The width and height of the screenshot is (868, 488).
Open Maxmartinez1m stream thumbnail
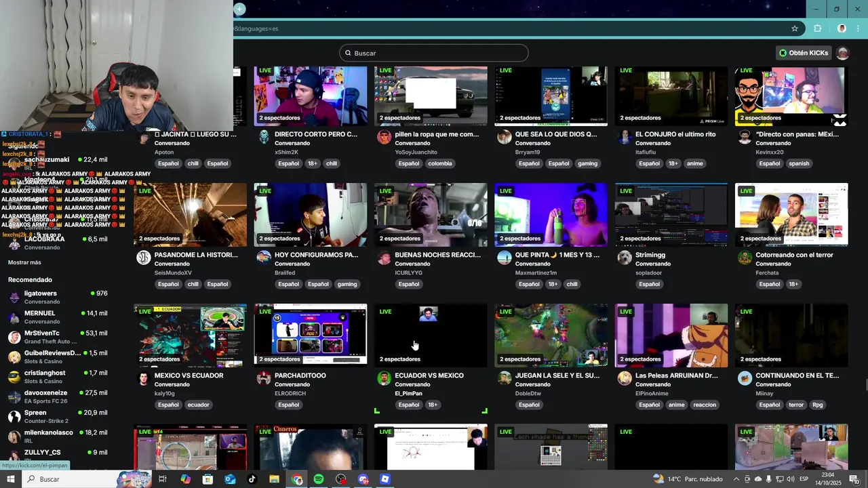(551, 215)
